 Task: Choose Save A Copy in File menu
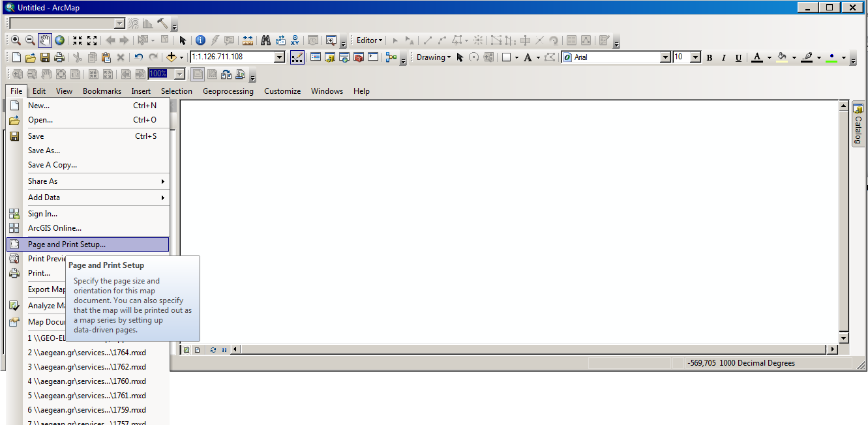(88, 165)
